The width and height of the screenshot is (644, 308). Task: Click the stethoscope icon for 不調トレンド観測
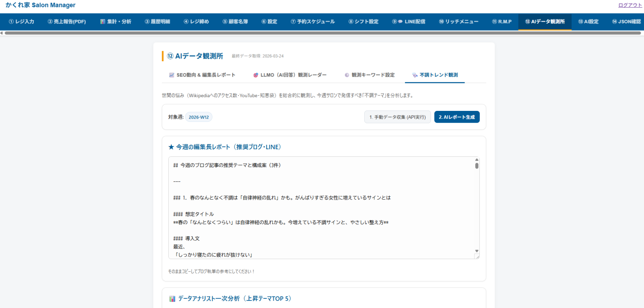[415, 75]
